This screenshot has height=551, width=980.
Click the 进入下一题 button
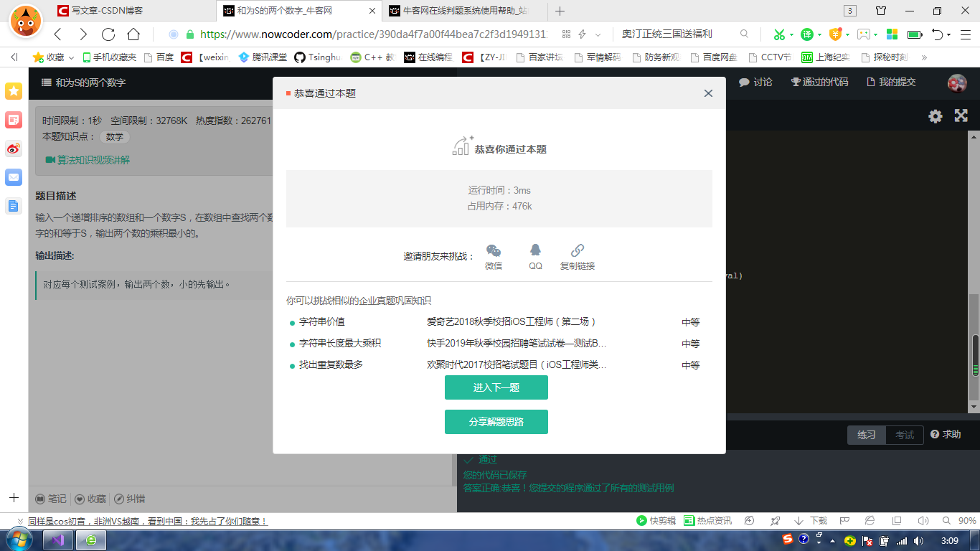[x=497, y=387]
